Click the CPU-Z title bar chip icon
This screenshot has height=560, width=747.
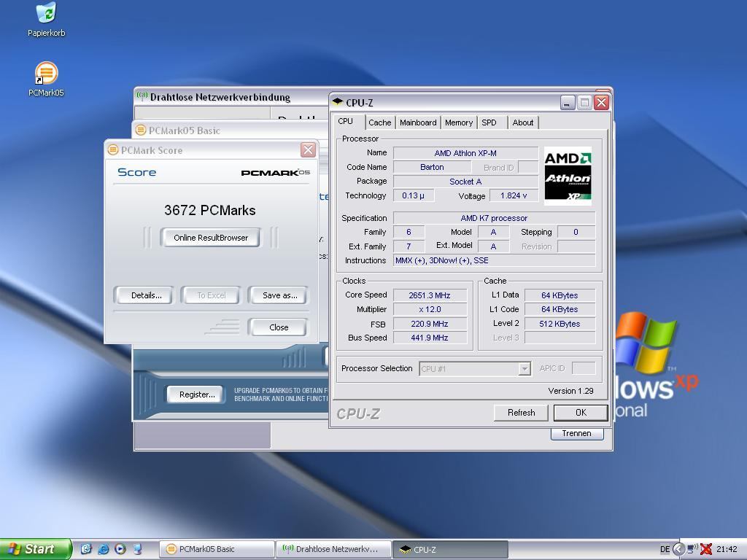click(338, 102)
